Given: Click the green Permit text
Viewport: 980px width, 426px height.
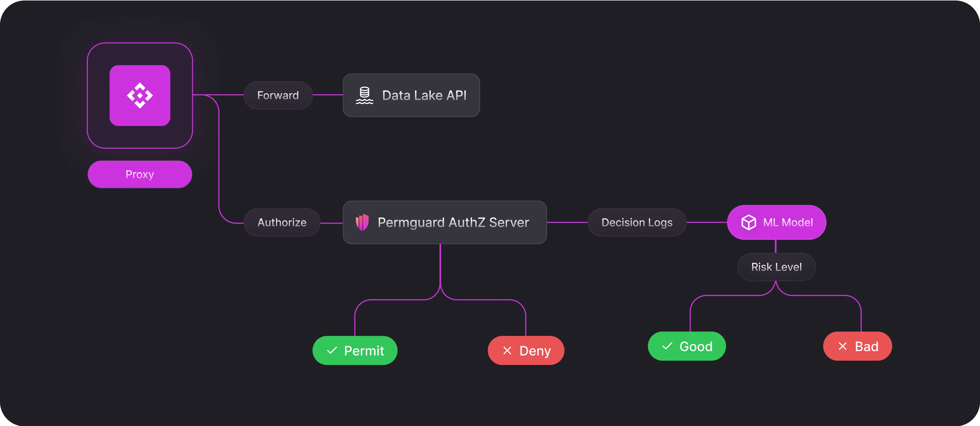Looking at the screenshot, I should pyautogui.click(x=364, y=351).
